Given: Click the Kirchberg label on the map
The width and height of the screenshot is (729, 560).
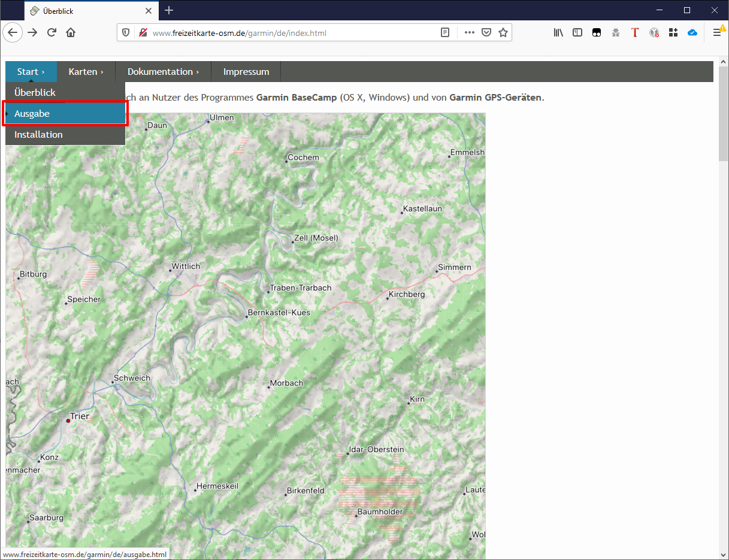Looking at the screenshot, I should coord(407,295).
